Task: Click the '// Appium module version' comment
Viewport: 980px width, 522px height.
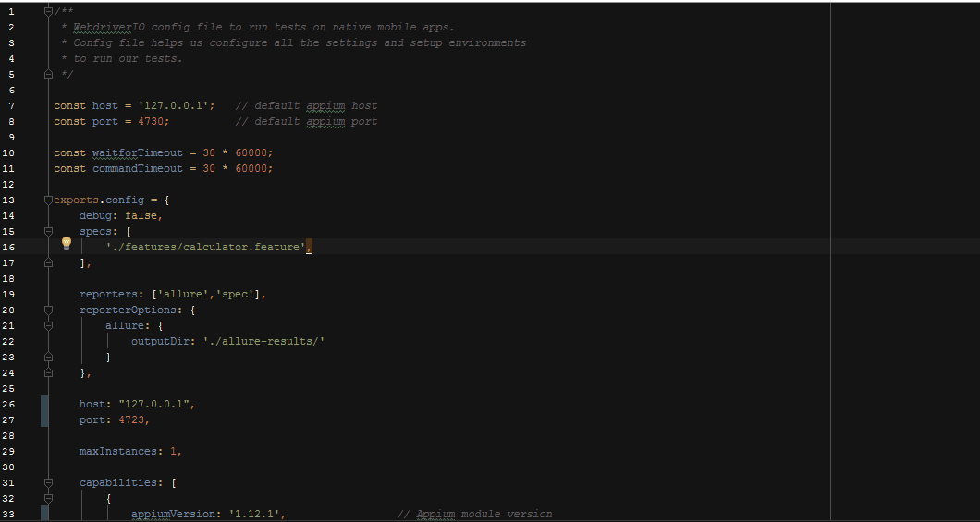Action: [475, 514]
